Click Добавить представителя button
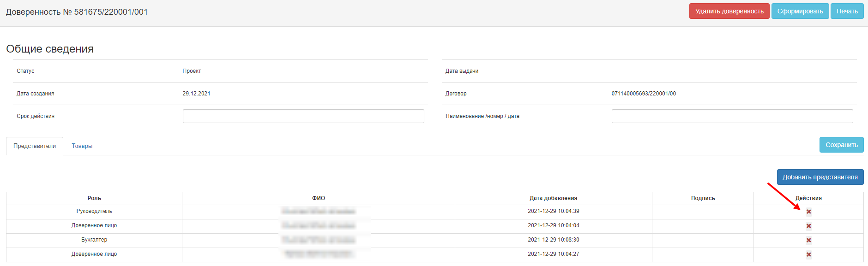 [820, 177]
